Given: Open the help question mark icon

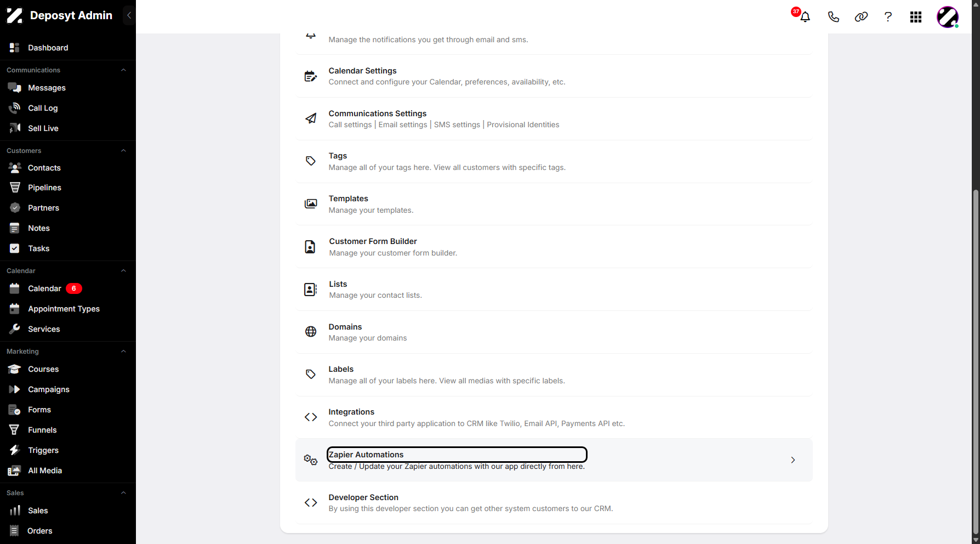Looking at the screenshot, I should (x=888, y=17).
